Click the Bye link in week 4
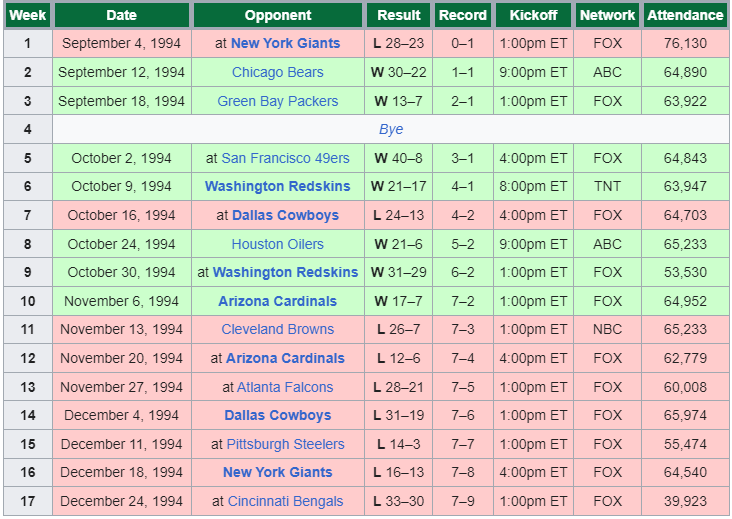732x519 pixels. click(x=391, y=129)
